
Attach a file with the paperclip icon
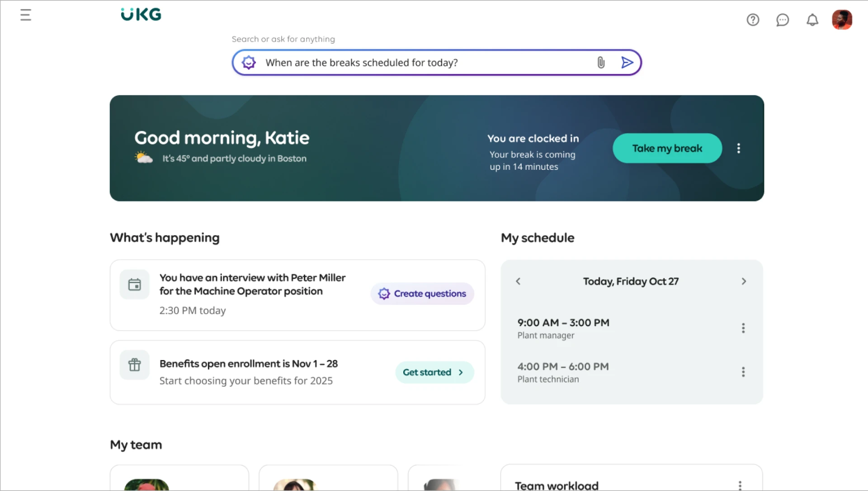tap(601, 62)
